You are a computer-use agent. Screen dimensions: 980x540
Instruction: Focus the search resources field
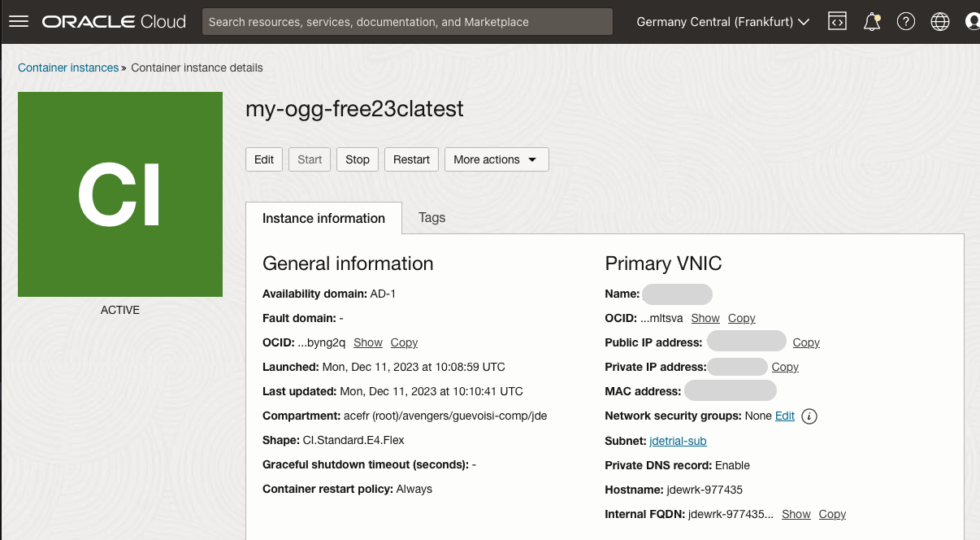pyautogui.click(x=407, y=22)
